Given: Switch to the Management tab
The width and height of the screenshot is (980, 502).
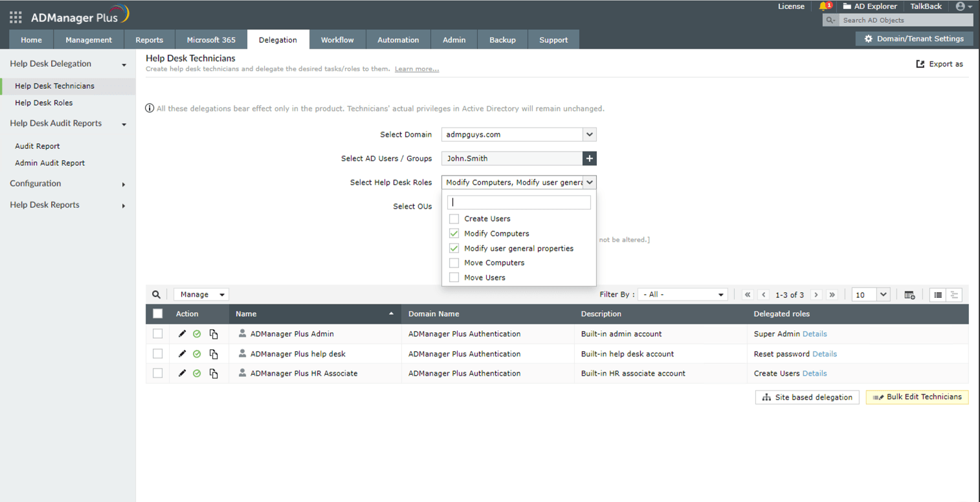Looking at the screenshot, I should [89, 40].
